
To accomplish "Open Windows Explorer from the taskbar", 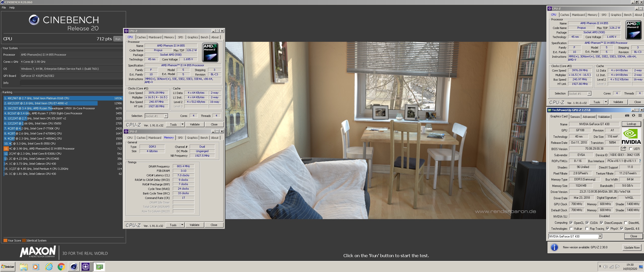I will tap(23, 267).
